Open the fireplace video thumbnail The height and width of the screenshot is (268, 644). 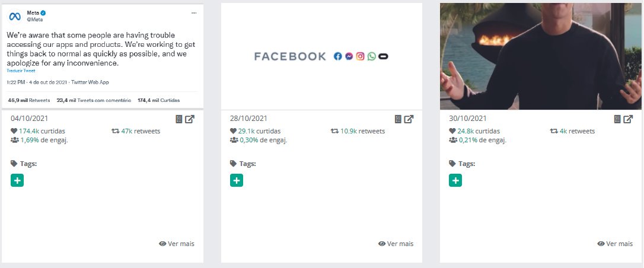pyautogui.click(x=541, y=56)
